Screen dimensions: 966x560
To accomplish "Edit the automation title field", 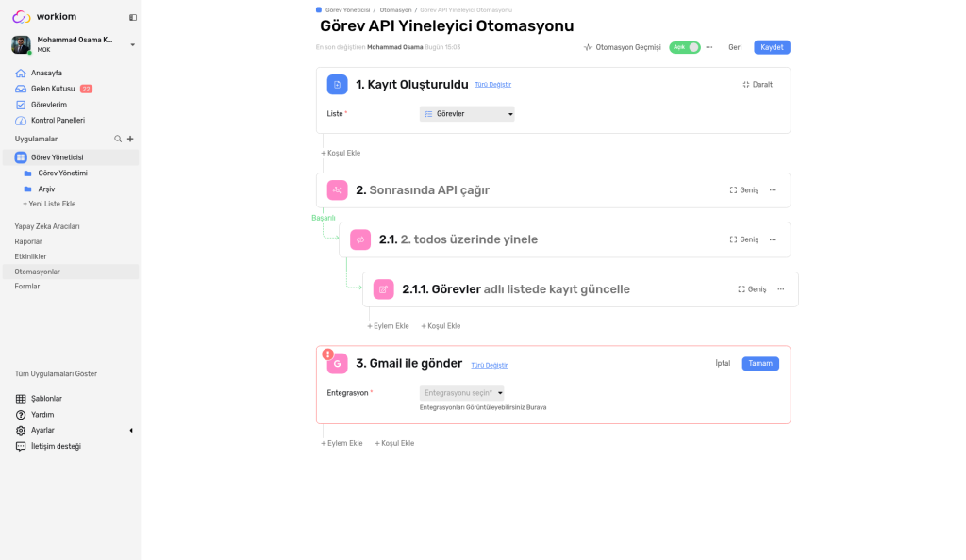I will click(446, 25).
